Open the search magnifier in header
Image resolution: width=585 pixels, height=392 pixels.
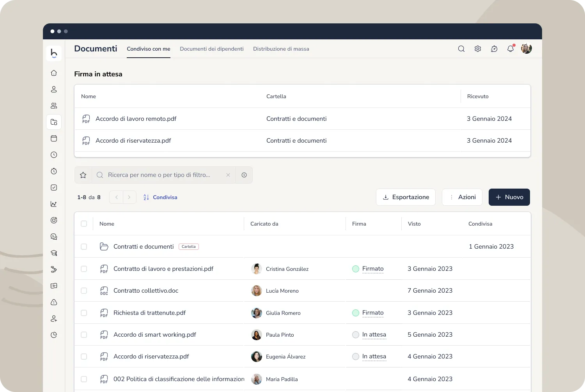(461, 49)
